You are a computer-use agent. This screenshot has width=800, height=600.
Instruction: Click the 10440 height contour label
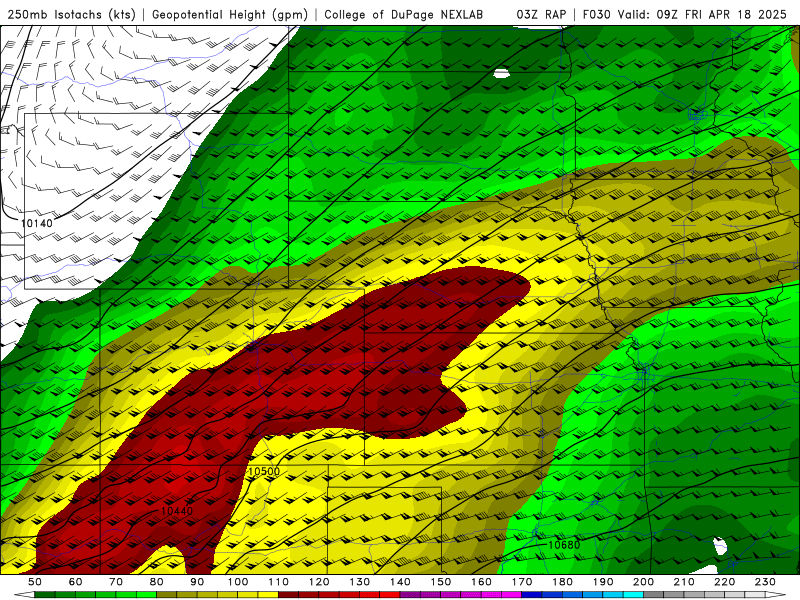coord(177,511)
